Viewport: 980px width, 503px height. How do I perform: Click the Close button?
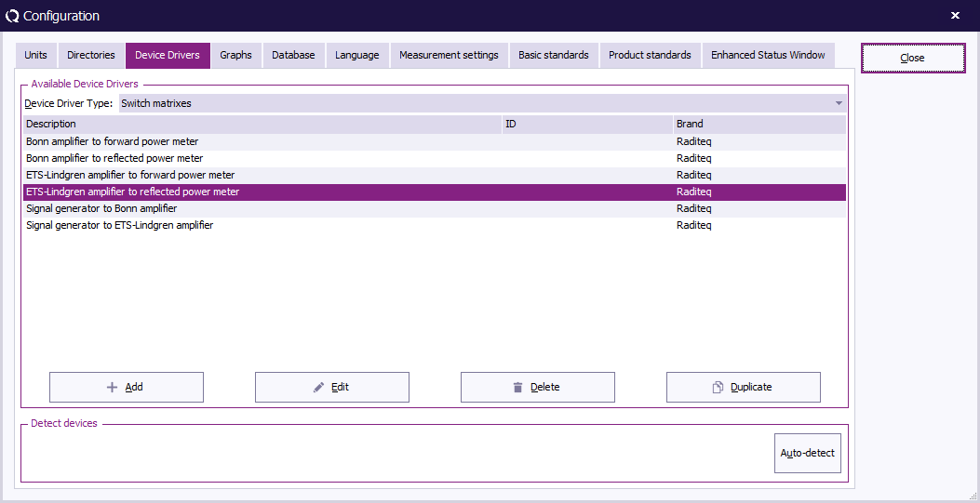click(x=912, y=59)
